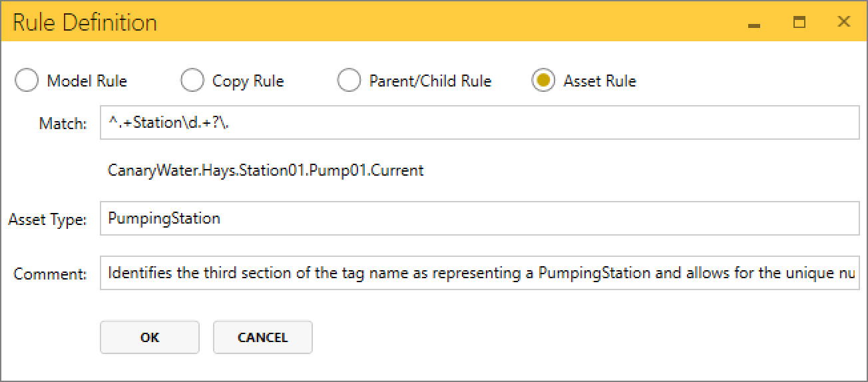The image size is (868, 382).
Task: Click into the Match regex field
Action: click(x=479, y=123)
